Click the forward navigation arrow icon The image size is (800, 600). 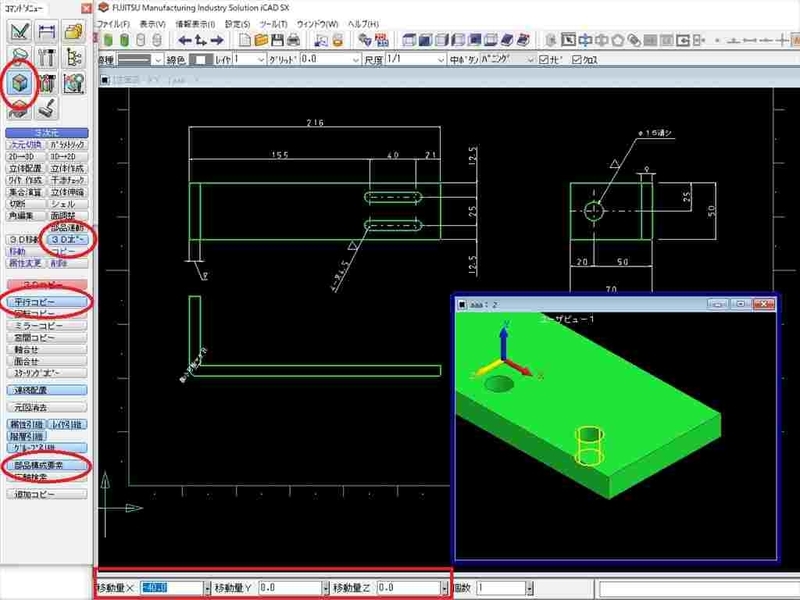219,41
